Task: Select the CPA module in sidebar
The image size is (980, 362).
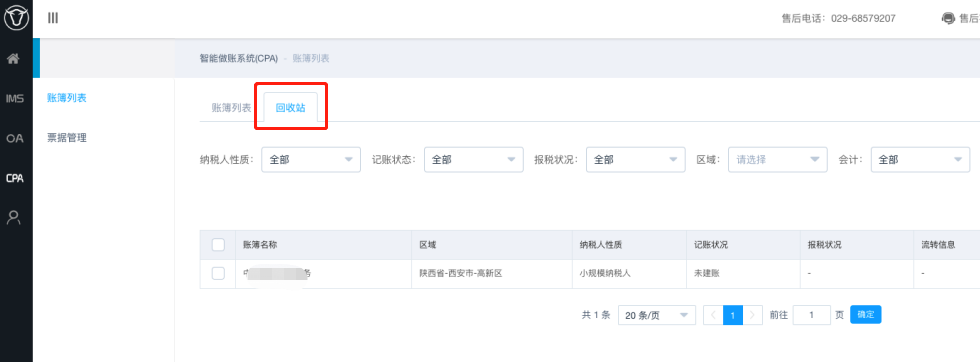Action: 14,178
